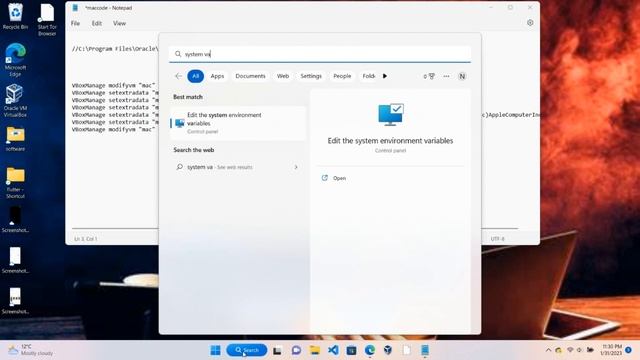This screenshot has width=640, height=360.
Task: Open the software folder on desktop
Action: (15, 139)
